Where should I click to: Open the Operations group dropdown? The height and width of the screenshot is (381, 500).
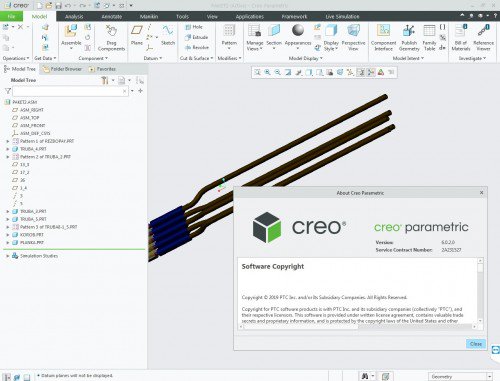pos(16,58)
